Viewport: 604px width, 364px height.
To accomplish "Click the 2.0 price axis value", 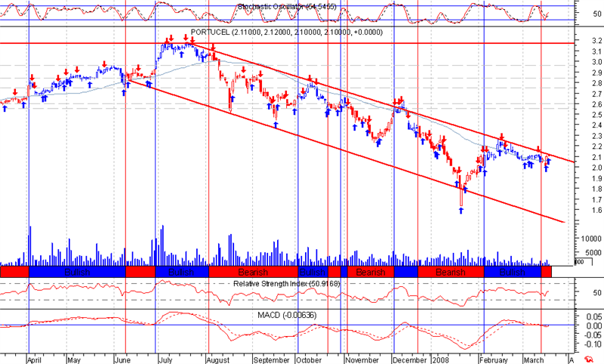I will click(x=596, y=168).
